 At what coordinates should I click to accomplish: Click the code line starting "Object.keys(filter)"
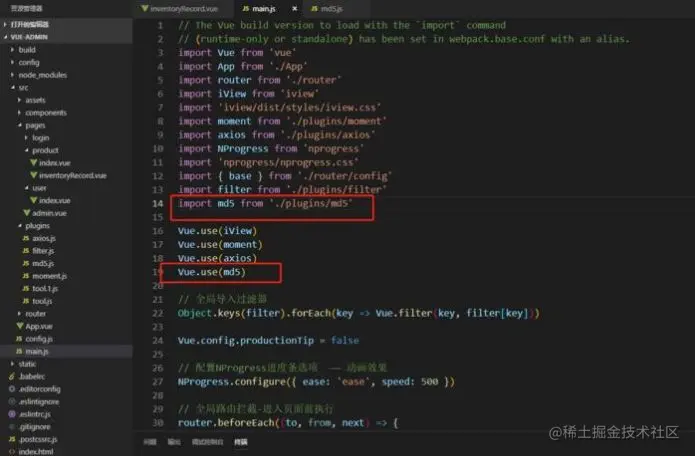pyautogui.click(x=359, y=313)
